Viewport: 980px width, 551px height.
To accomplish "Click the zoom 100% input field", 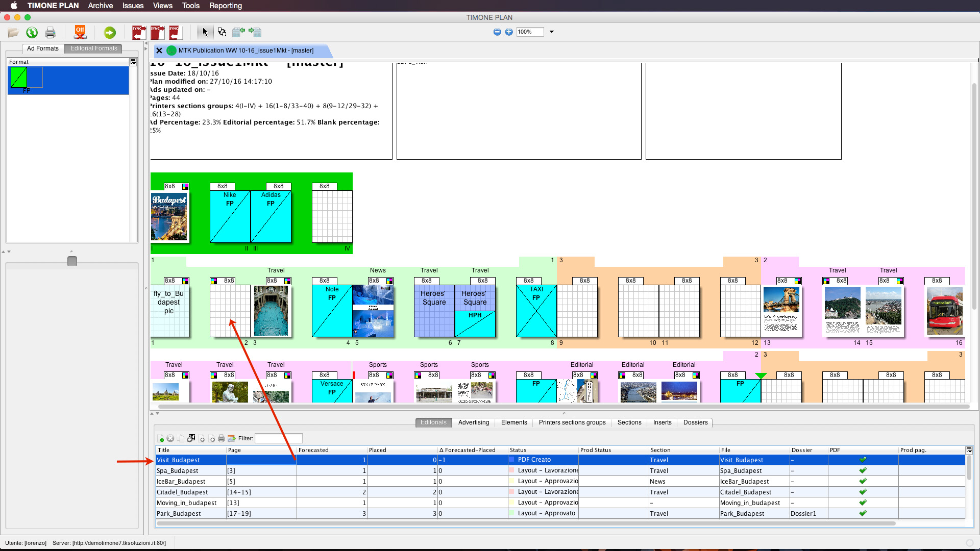I will pos(530,32).
